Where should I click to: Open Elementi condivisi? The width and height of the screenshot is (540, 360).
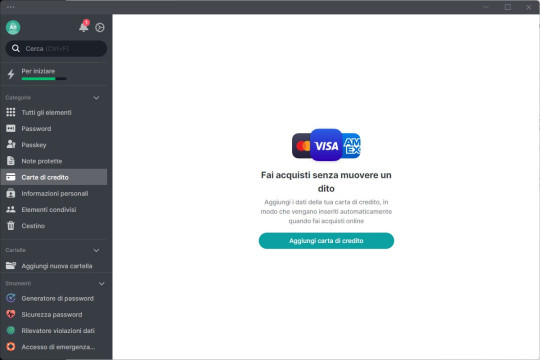click(49, 210)
